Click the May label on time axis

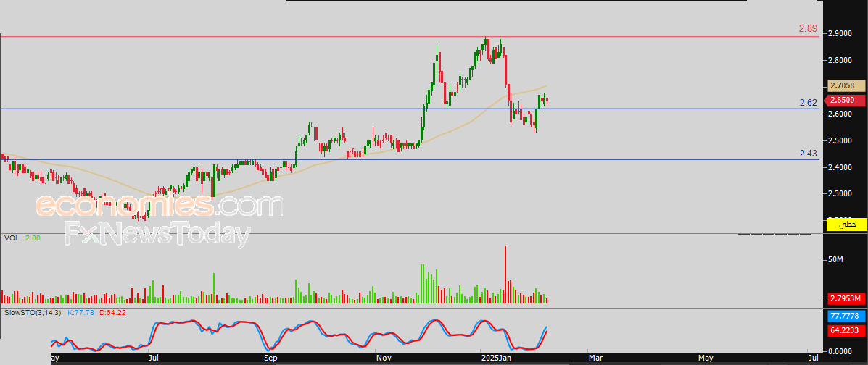pyautogui.click(x=706, y=358)
